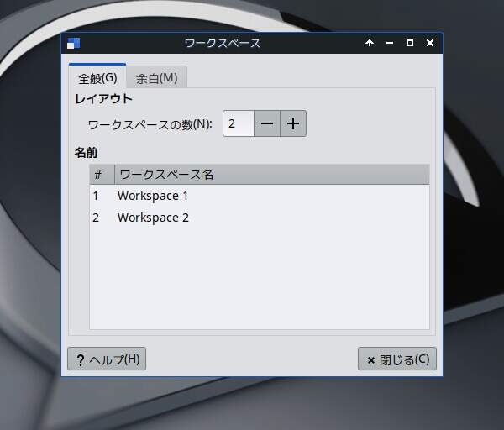Close the window using title bar X
The image size is (504, 430).
point(430,43)
